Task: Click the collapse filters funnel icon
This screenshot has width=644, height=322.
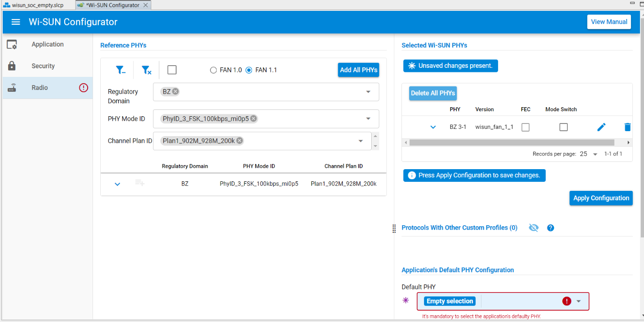Action: pyautogui.click(x=121, y=70)
